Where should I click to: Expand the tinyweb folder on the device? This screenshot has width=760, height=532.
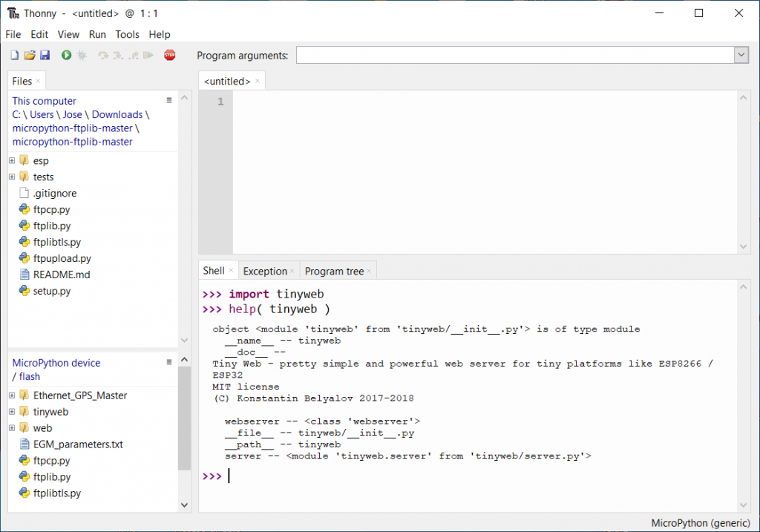(x=12, y=412)
